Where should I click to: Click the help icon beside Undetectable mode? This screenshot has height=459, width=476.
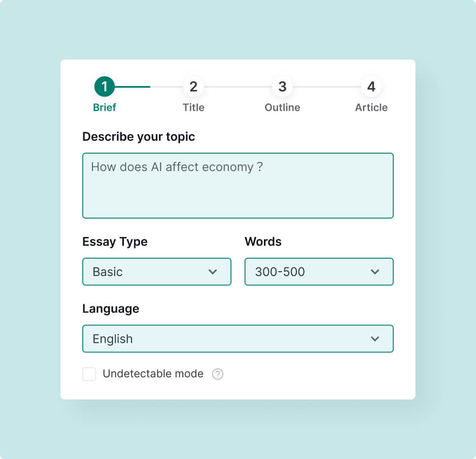[217, 374]
